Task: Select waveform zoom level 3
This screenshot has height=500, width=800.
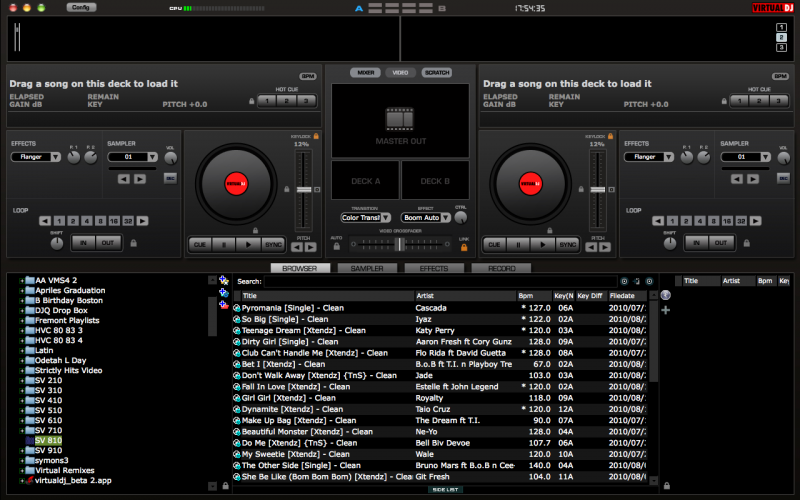Action: point(781,47)
